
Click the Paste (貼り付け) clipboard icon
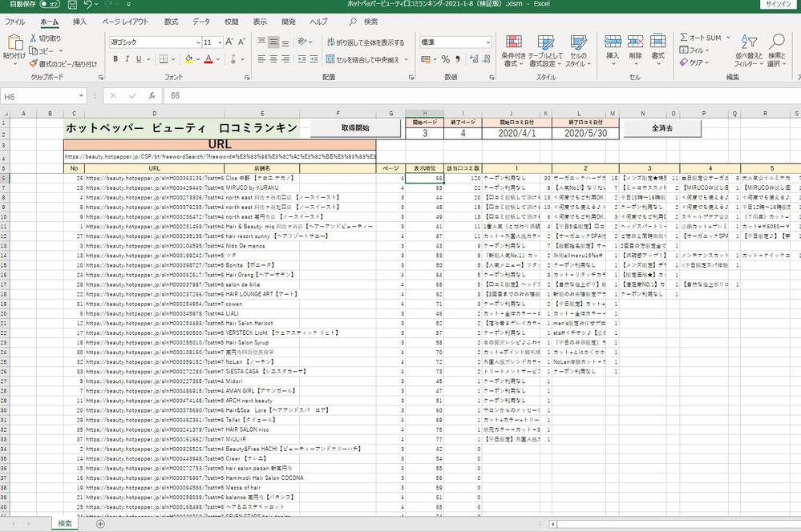click(x=14, y=42)
